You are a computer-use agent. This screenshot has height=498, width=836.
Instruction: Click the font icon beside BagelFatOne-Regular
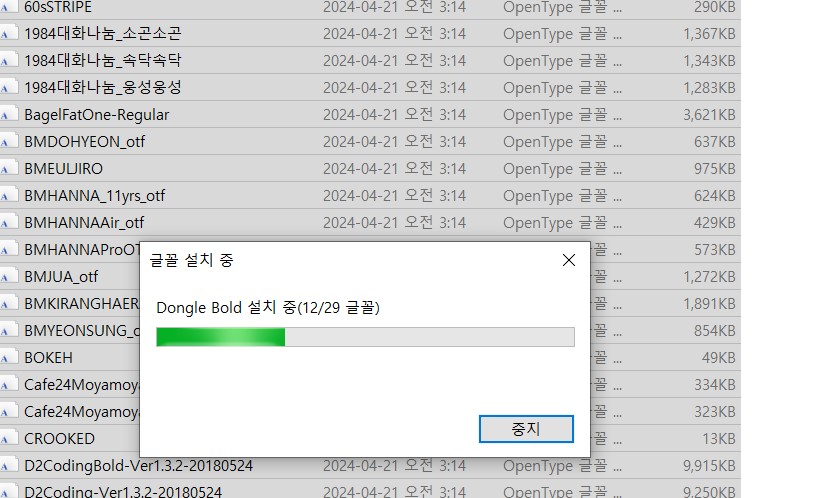(9, 115)
